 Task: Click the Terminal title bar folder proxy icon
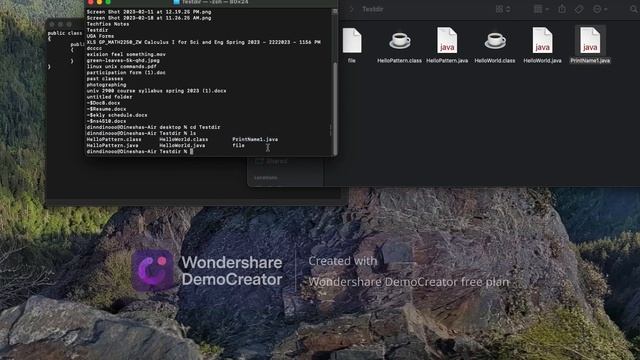[176, 2]
